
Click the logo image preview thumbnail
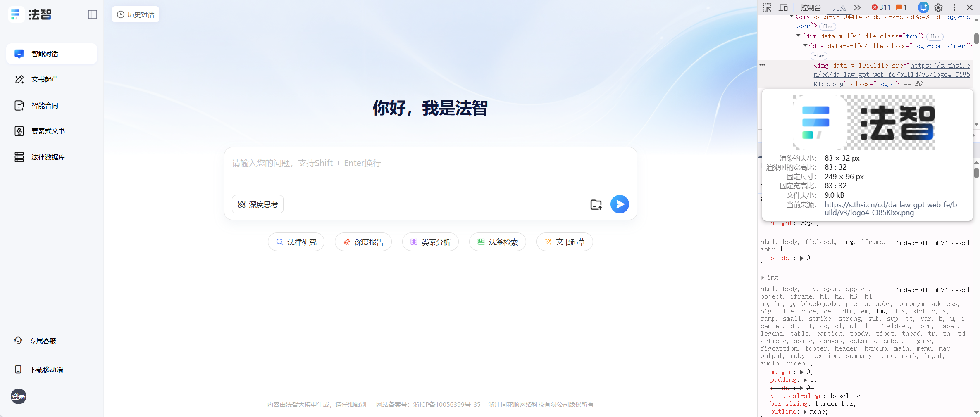(863, 123)
